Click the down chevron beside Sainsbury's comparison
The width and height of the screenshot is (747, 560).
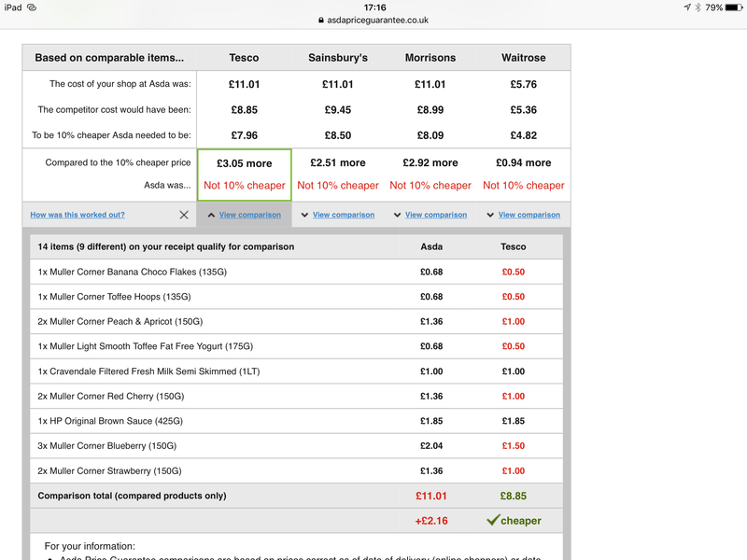click(x=304, y=215)
